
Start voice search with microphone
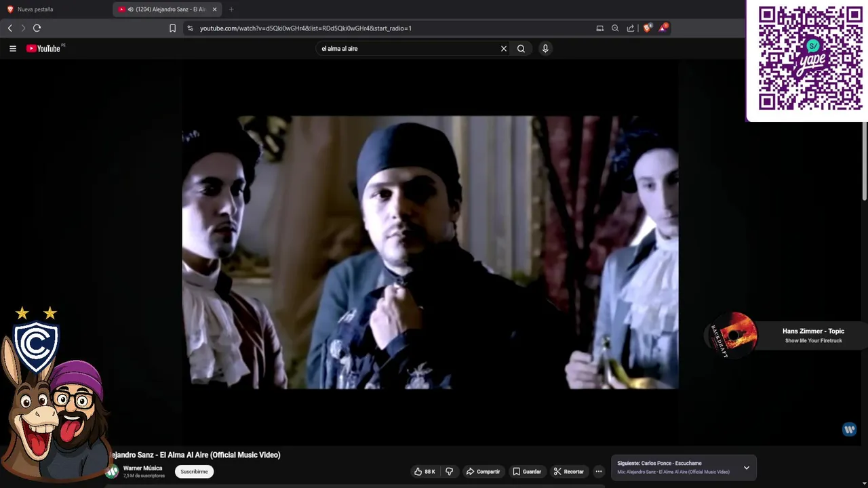(545, 49)
